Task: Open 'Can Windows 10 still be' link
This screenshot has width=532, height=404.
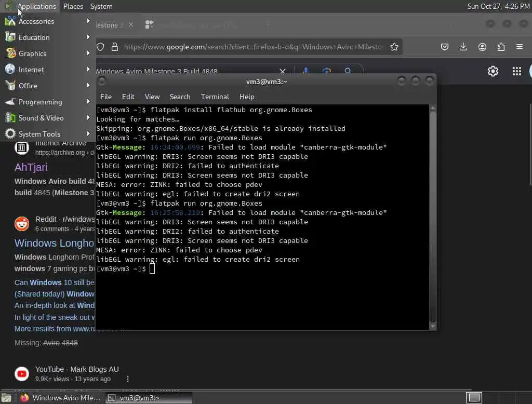Action: pyautogui.click(x=54, y=282)
